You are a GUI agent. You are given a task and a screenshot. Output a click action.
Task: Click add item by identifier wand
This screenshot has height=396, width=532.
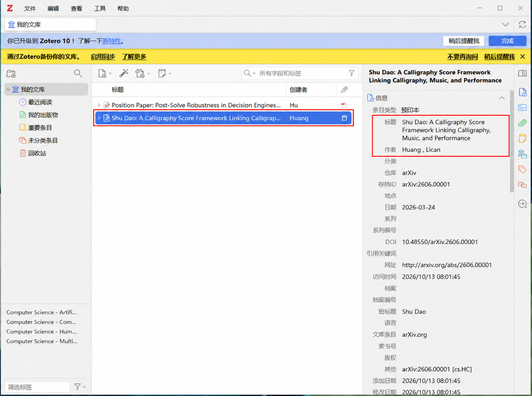coord(124,73)
